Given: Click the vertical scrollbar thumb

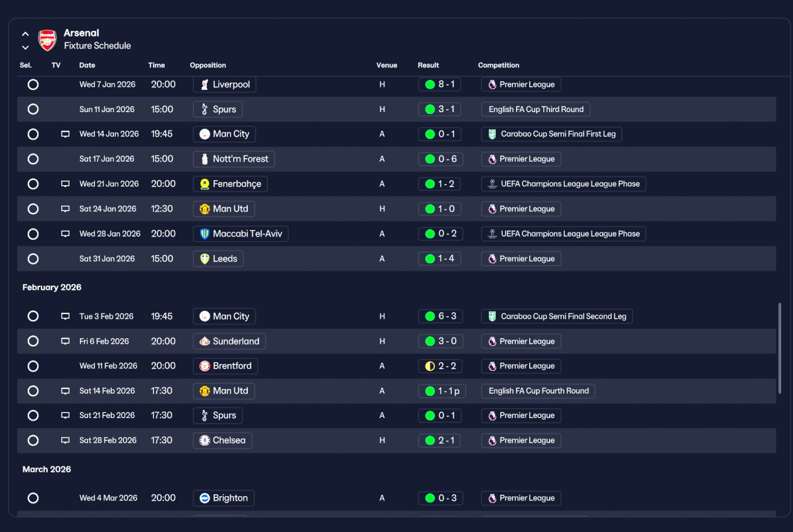Looking at the screenshot, I should point(779,348).
